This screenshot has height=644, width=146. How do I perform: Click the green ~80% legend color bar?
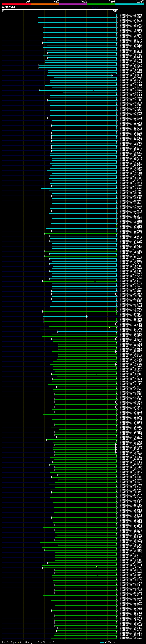(101, 4)
